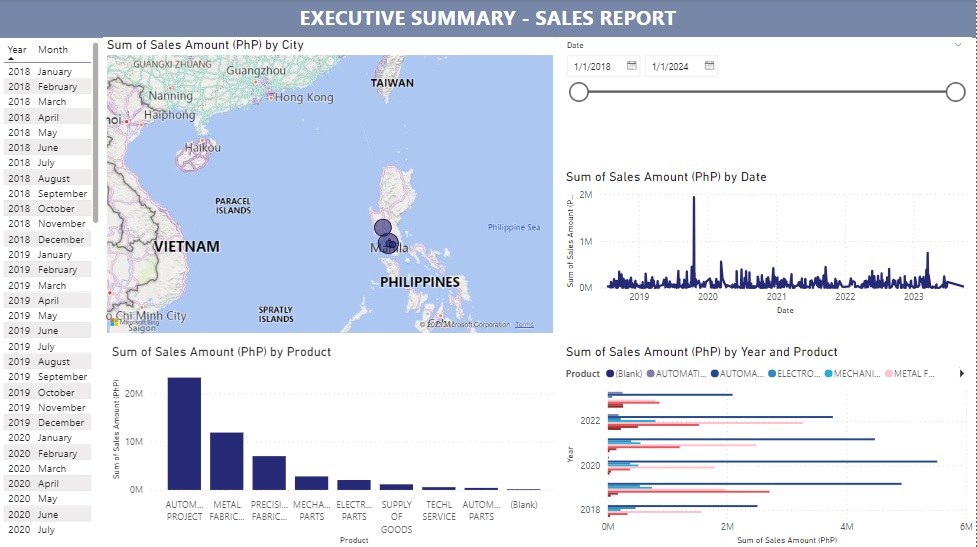Viewport: 977px width, 547px height.
Task: Open the start date calendar picker icon
Action: [632, 66]
